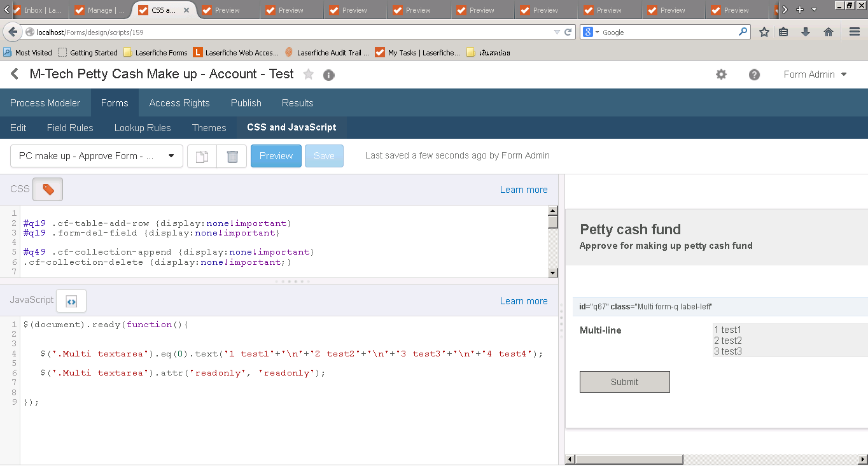868x471 pixels.
Task: Show process info icon next to title
Action: [x=329, y=75]
